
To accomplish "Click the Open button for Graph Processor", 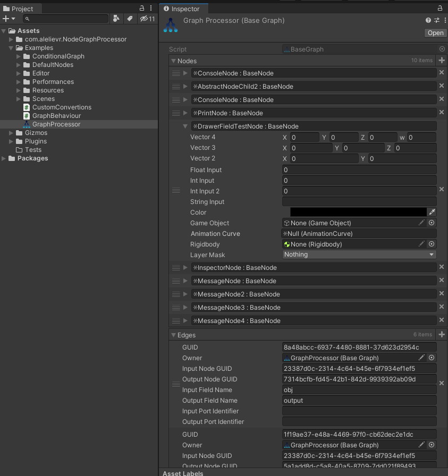I will (x=435, y=32).
